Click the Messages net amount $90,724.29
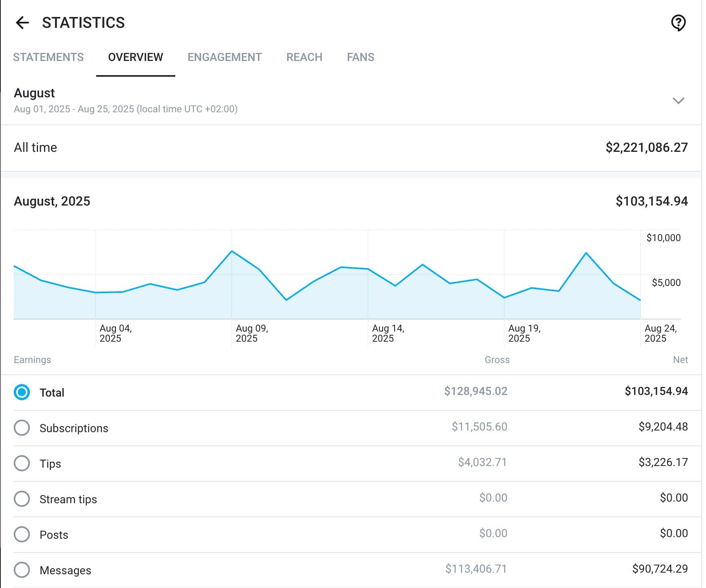This screenshot has height=588, width=706. (660, 569)
